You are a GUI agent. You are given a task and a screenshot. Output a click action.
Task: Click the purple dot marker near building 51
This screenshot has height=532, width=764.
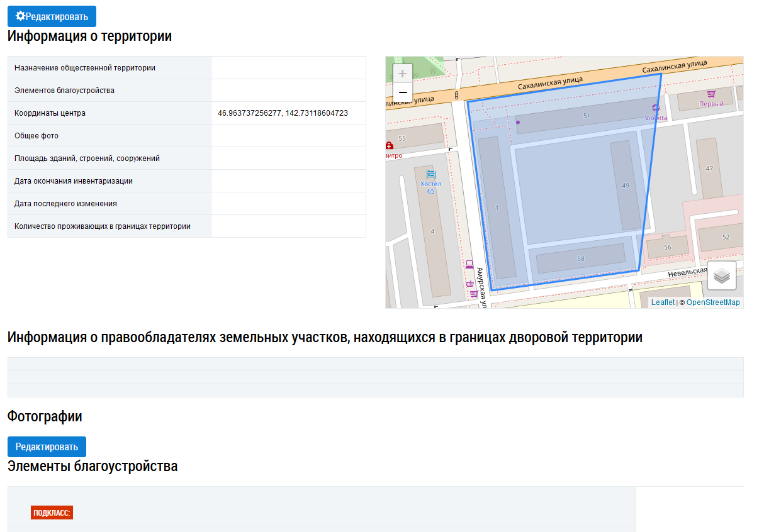pyautogui.click(x=518, y=122)
